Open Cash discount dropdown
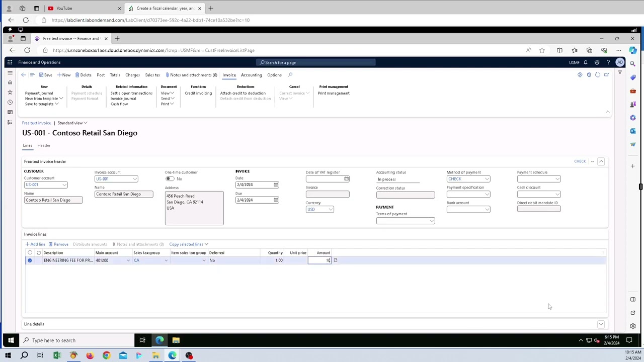Image resolution: width=644 pixels, height=362 pixels. (557, 195)
